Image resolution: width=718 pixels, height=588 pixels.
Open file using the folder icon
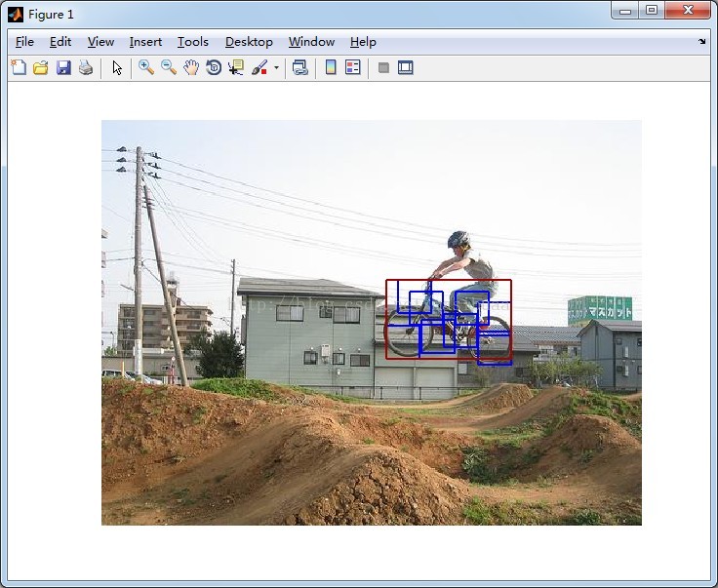[41, 67]
